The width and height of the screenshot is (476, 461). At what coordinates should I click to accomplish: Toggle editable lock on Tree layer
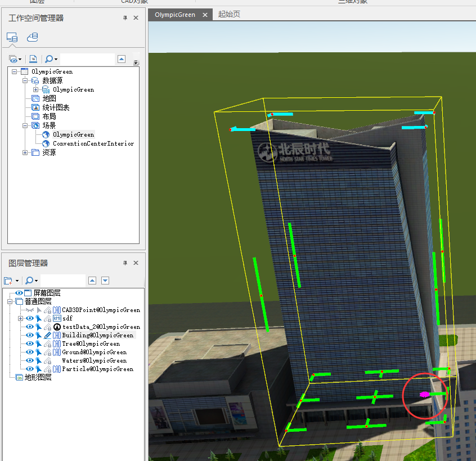pos(47,344)
